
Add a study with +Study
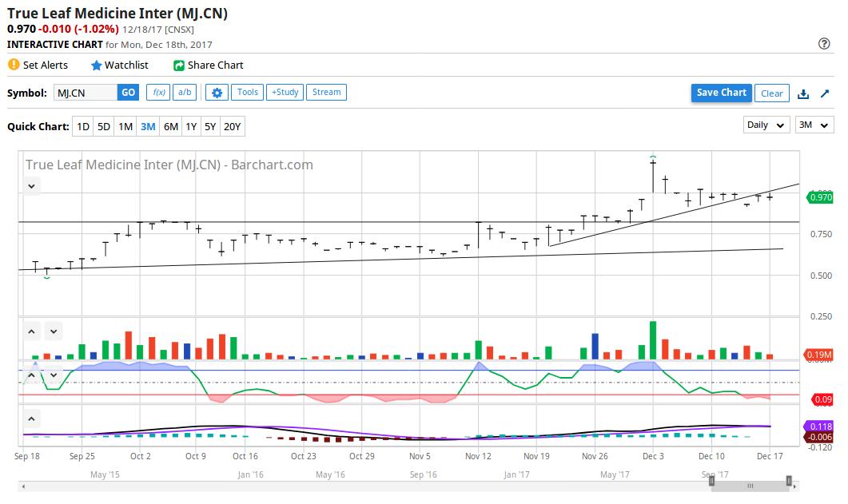pyautogui.click(x=285, y=93)
